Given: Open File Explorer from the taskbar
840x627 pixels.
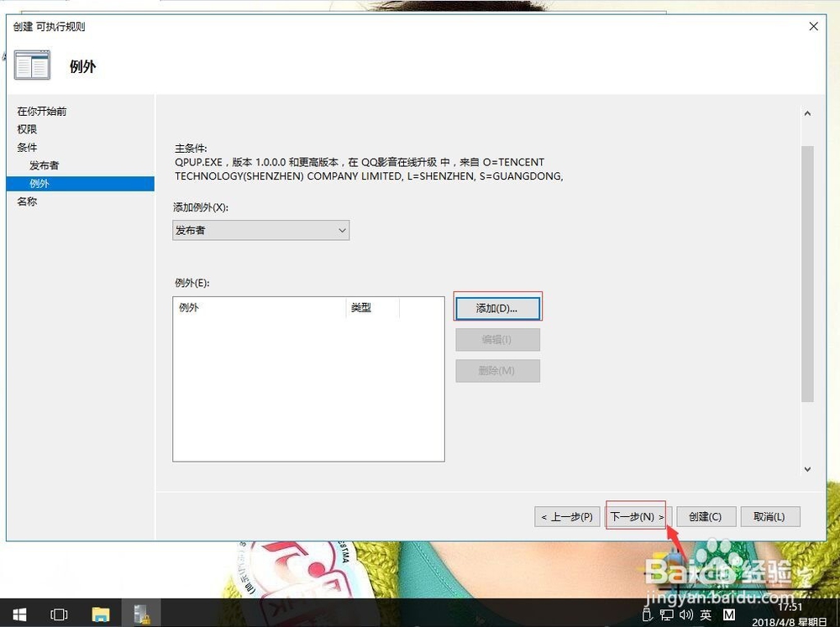Looking at the screenshot, I should click(x=101, y=614).
